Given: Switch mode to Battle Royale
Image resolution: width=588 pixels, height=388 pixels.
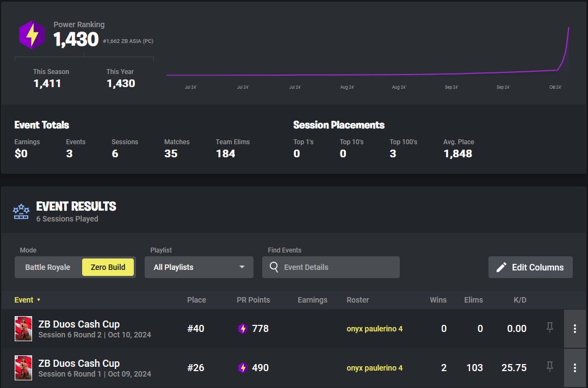Looking at the screenshot, I should tap(48, 267).
